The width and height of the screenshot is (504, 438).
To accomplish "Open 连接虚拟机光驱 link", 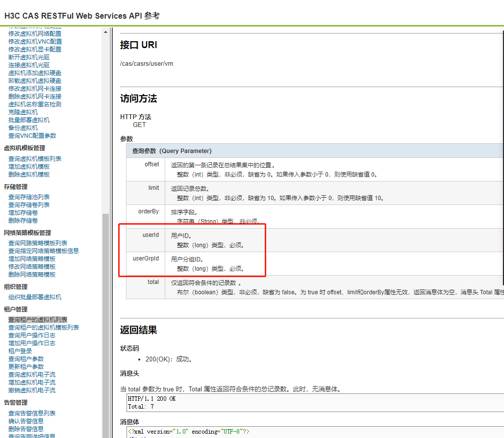I will [29, 65].
